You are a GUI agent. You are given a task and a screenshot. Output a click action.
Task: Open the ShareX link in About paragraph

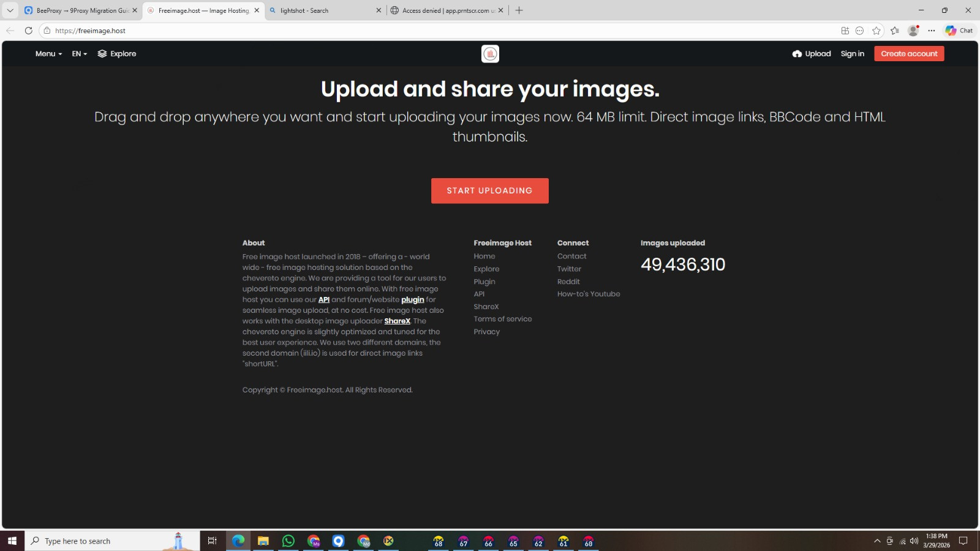point(398,321)
